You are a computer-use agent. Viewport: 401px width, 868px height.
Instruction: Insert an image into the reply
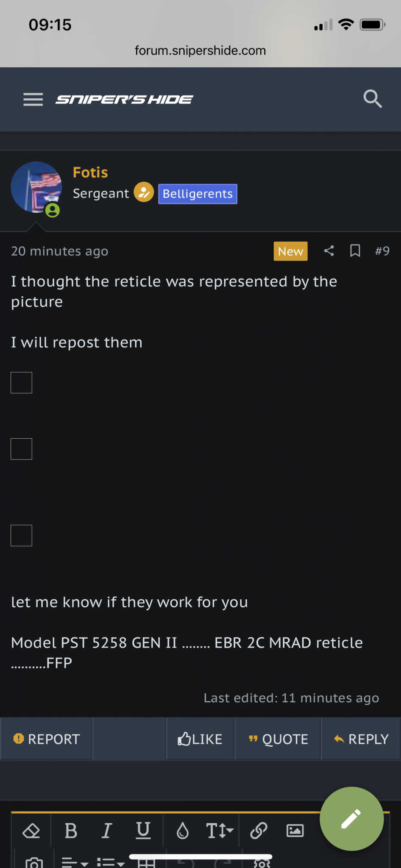pyautogui.click(x=295, y=831)
